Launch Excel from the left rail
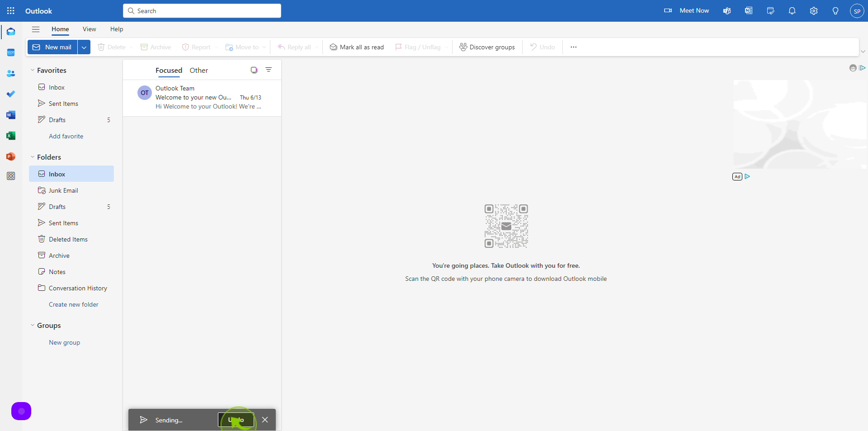The height and width of the screenshot is (431, 868). click(x=11, y=136)
